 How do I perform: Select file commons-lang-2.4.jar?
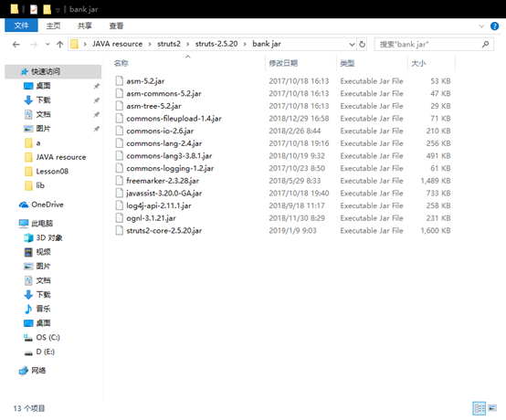(163, 143)
